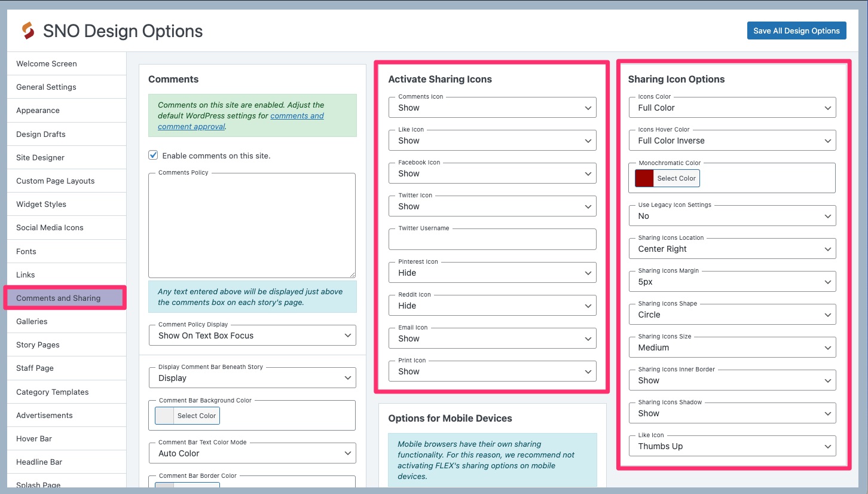The width and height of the screenshot is (868, 494).
Task: Open Custom Page Layouts
Action: pos(66,181)
